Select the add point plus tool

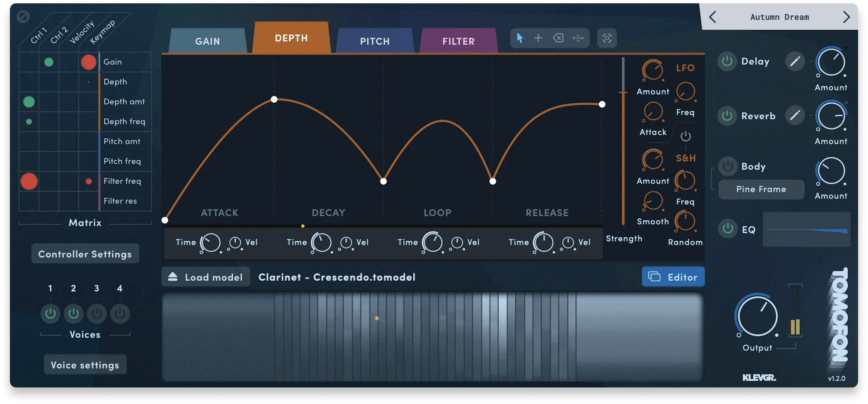[x=538, y=38]
